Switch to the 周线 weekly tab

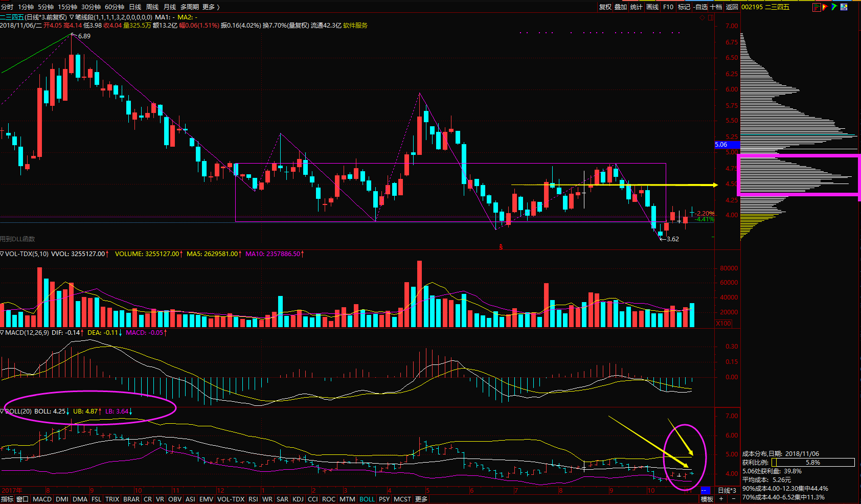coord(152,7)
